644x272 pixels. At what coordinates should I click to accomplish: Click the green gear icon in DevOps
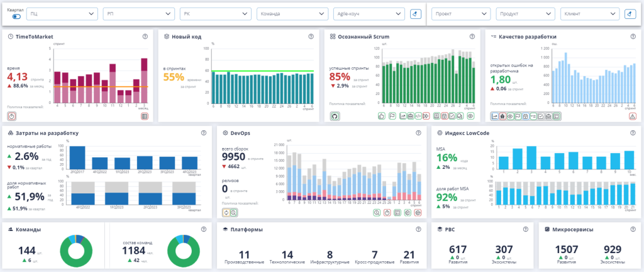click(408, 213)
